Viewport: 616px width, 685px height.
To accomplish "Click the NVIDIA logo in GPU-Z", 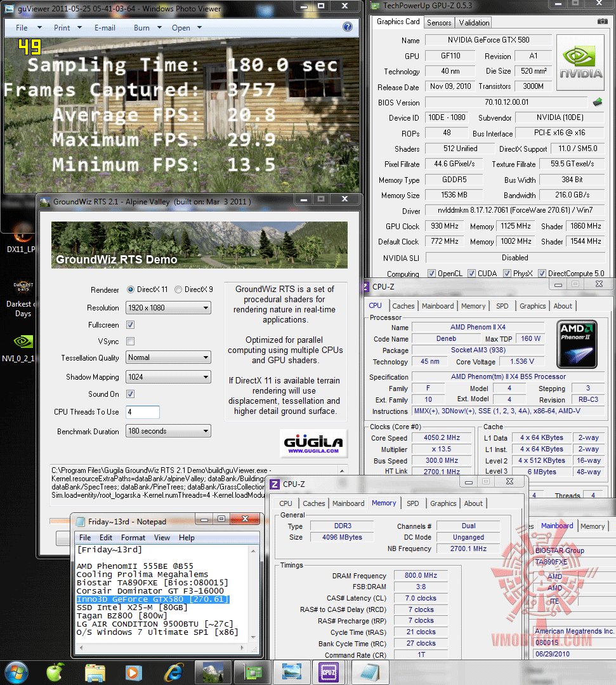I will click(x=580, y=62).
